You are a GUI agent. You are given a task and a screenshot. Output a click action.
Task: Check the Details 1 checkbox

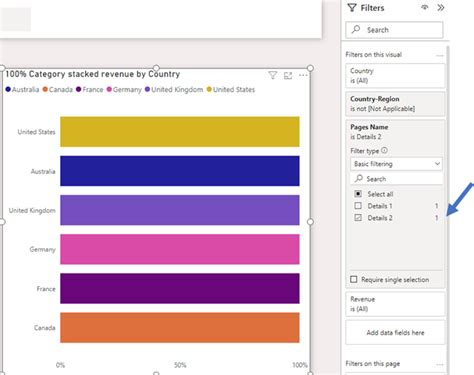point(358,206)
